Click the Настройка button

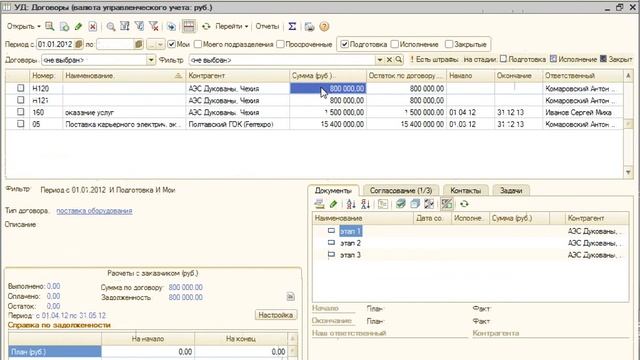[x=276, y=315]
